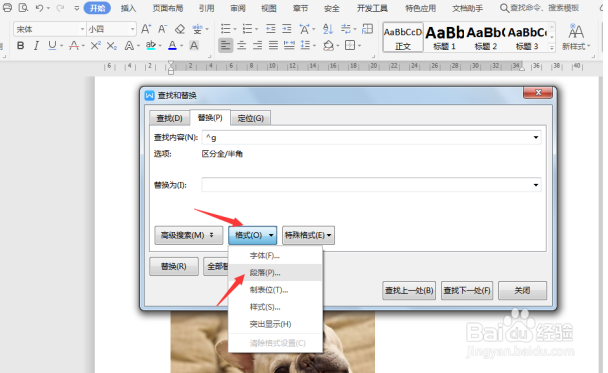The image size is (608, 373).
Task: Choose 字体(F)... from format menu
Action: 275,256
